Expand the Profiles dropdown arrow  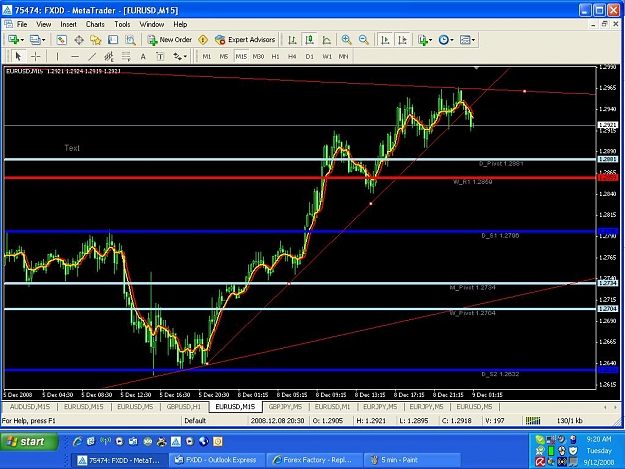coord(43,40)
